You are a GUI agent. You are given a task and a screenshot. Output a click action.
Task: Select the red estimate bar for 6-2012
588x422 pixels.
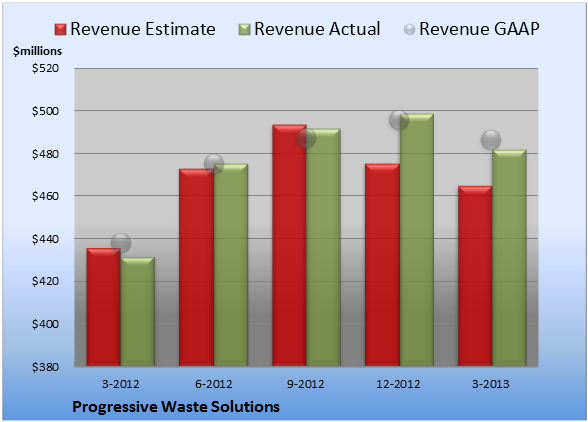(x=196, y=267)
